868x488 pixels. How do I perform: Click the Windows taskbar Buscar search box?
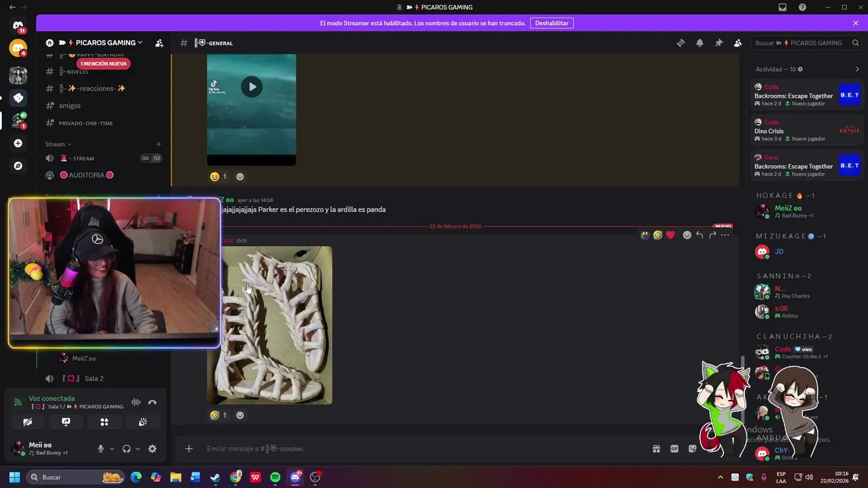77,477
